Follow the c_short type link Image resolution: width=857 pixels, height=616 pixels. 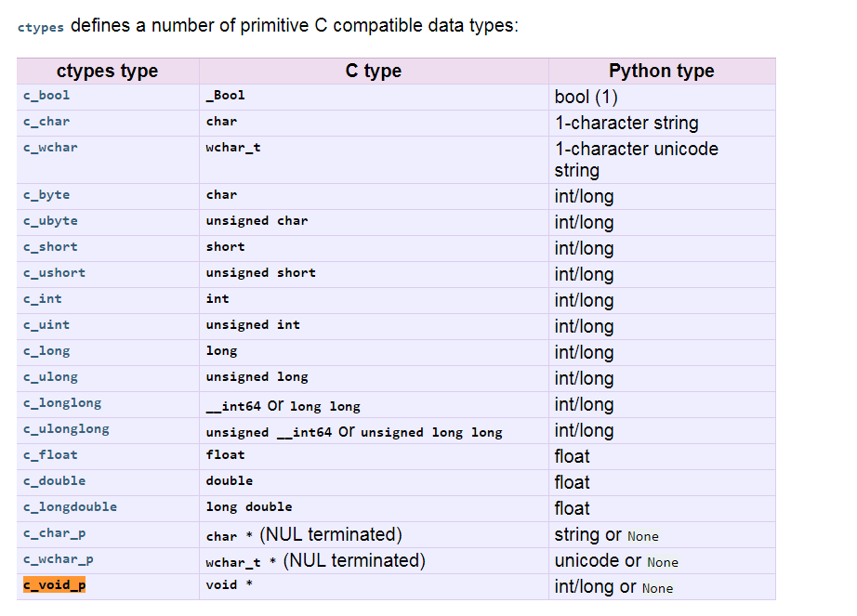[x=50, y=247]
